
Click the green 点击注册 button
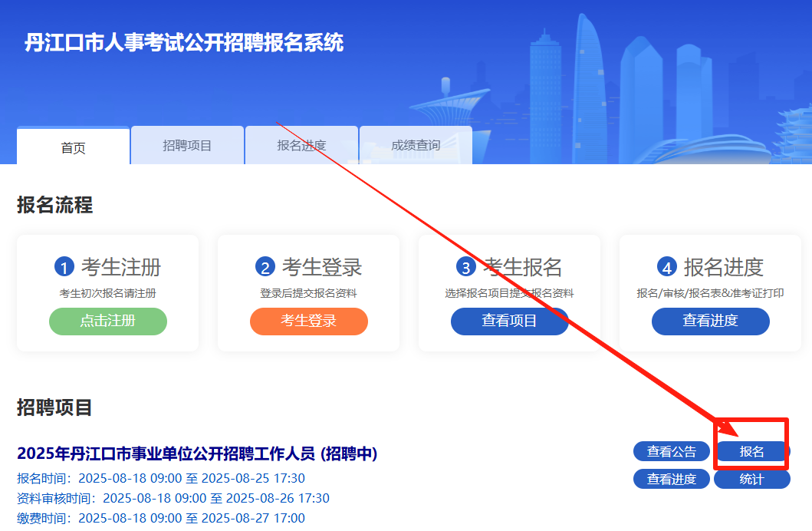107,322
